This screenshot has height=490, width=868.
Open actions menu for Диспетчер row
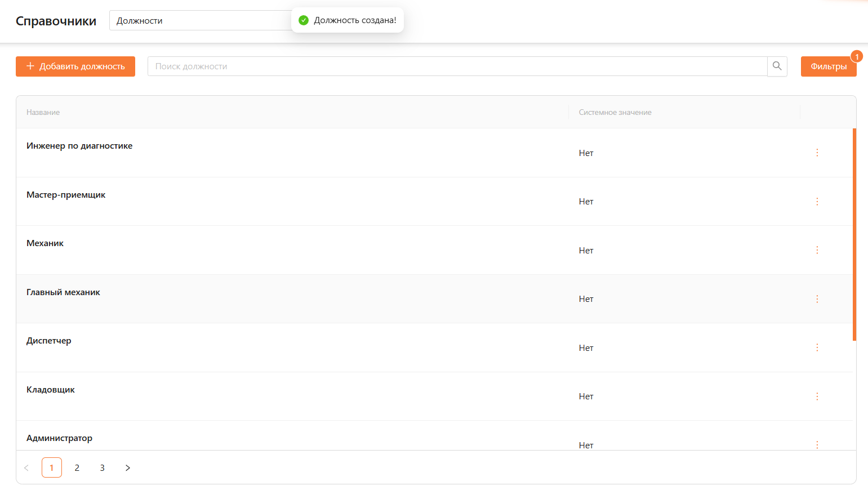[817, 348]
